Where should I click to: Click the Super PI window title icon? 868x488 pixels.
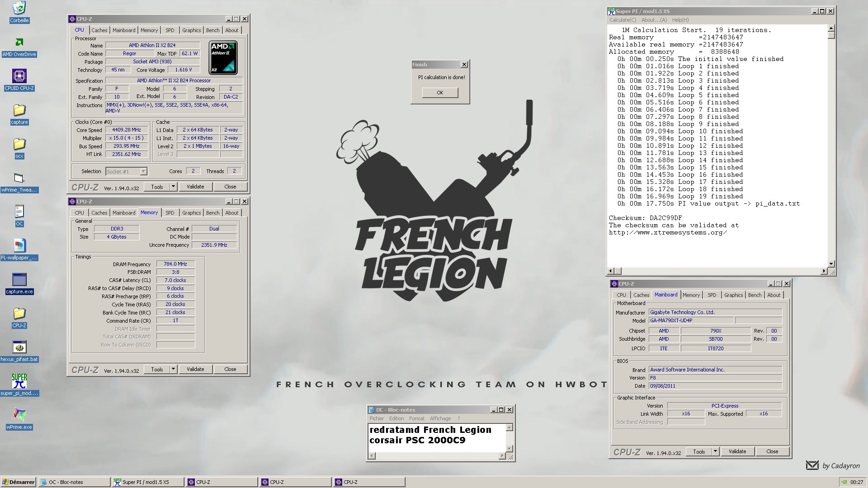pos(611,11)
